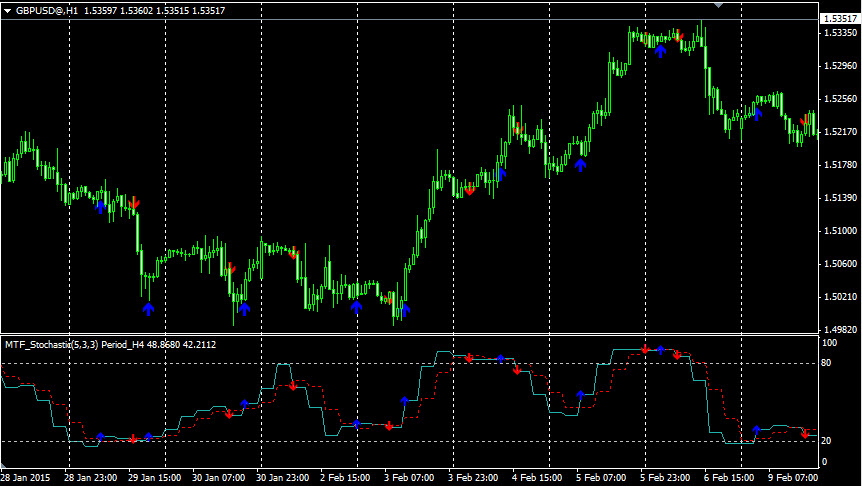This screenshot has width=862, height=486.
Task: Click the 1.53350 price axis label
Action: pyautogui.click(x=840, y=33)
